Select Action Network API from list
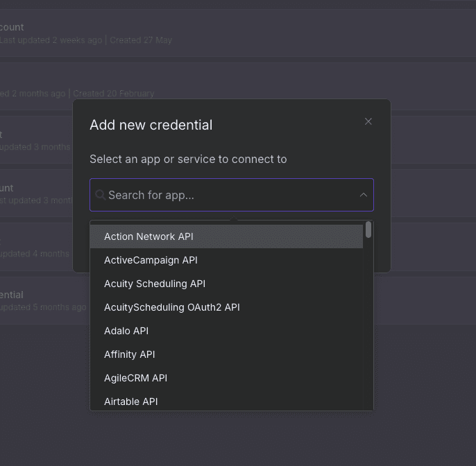 148,236
